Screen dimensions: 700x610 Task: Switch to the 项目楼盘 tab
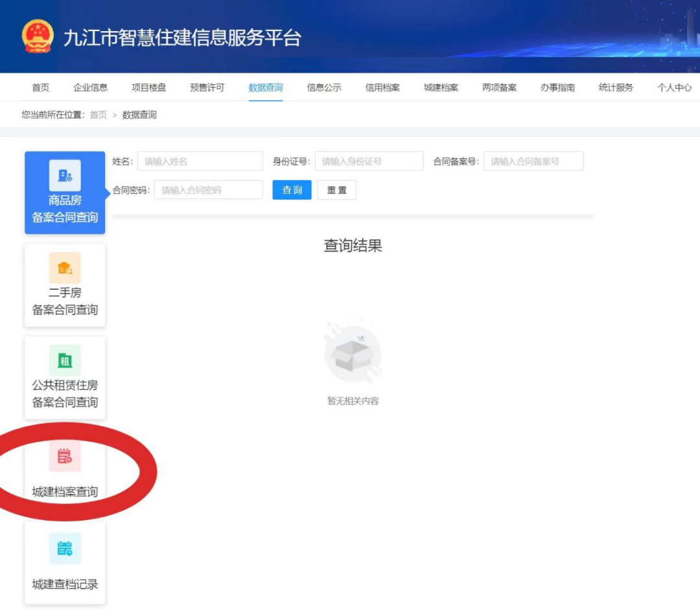(148, 88)
